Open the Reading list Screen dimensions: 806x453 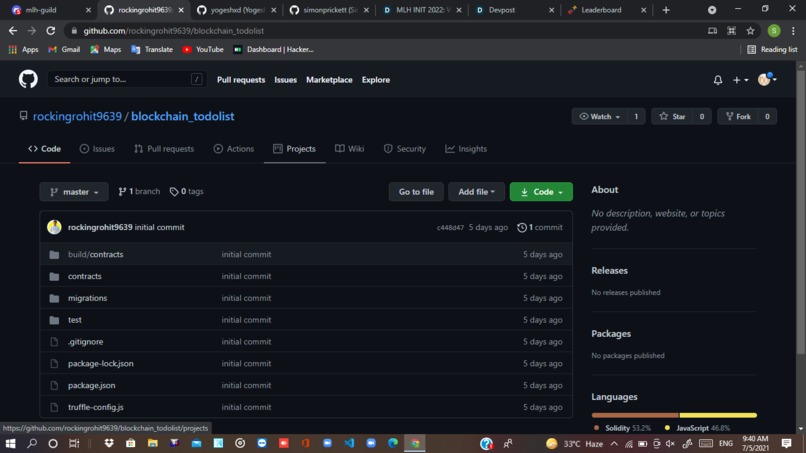(772, 49)
